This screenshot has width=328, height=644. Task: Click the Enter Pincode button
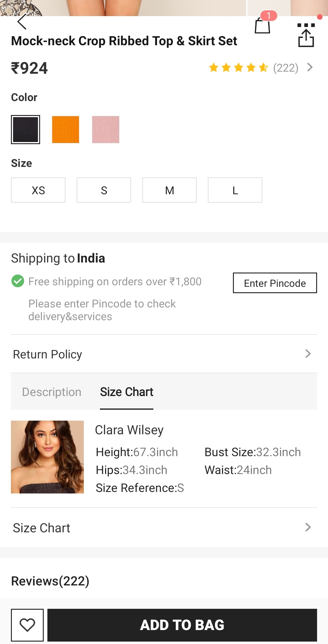pos(275,283)
